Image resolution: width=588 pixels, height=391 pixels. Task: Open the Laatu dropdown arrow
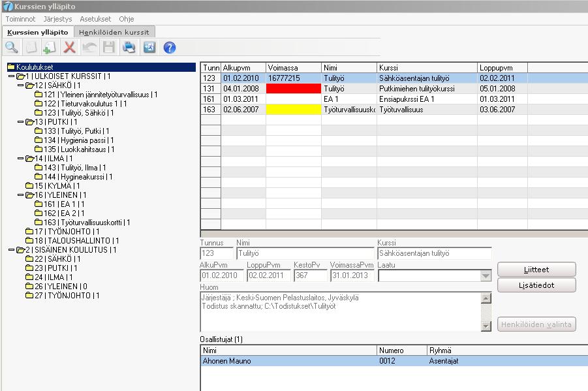pos(486,276)
